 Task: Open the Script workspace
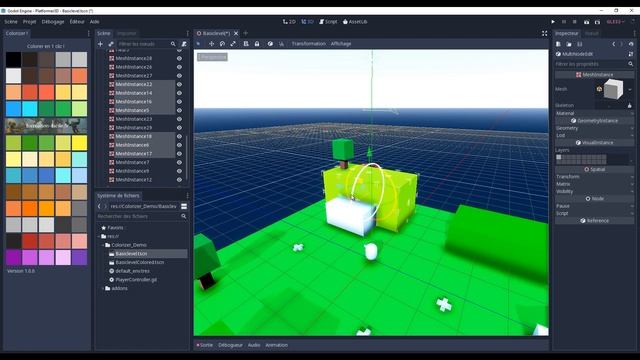(x=328, y=22)
